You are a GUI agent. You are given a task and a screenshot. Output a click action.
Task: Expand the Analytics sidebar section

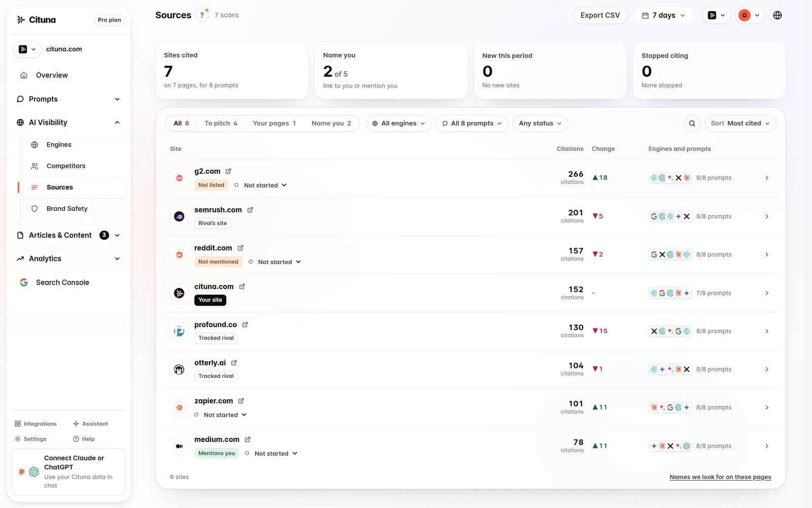point(69,259)
